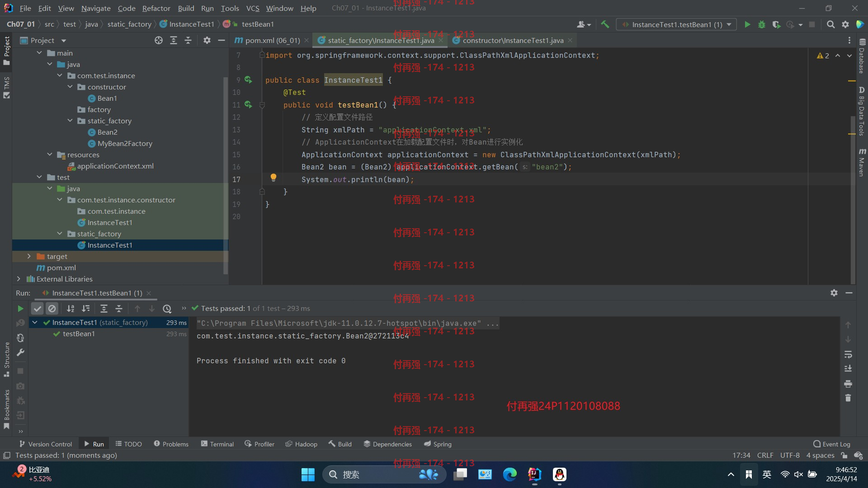Select testBean1 in test results tree
Screen dimensions: 868x488
click(79, 333)
